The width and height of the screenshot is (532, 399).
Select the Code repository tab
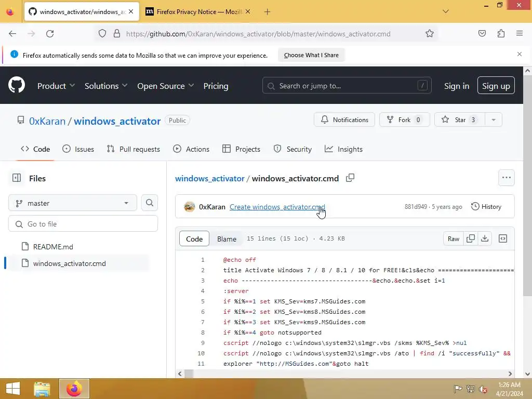[x=35, y=149]
